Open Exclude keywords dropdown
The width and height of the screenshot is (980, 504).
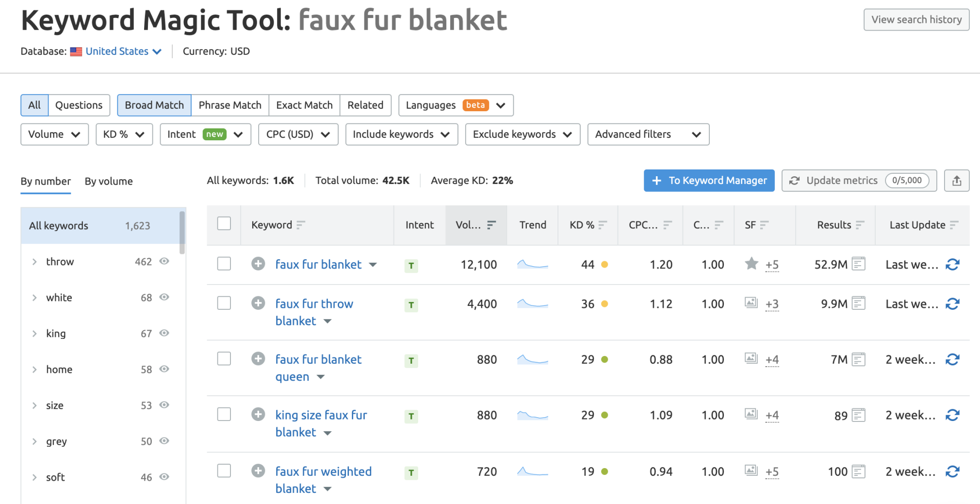click(x=523, y=134)
